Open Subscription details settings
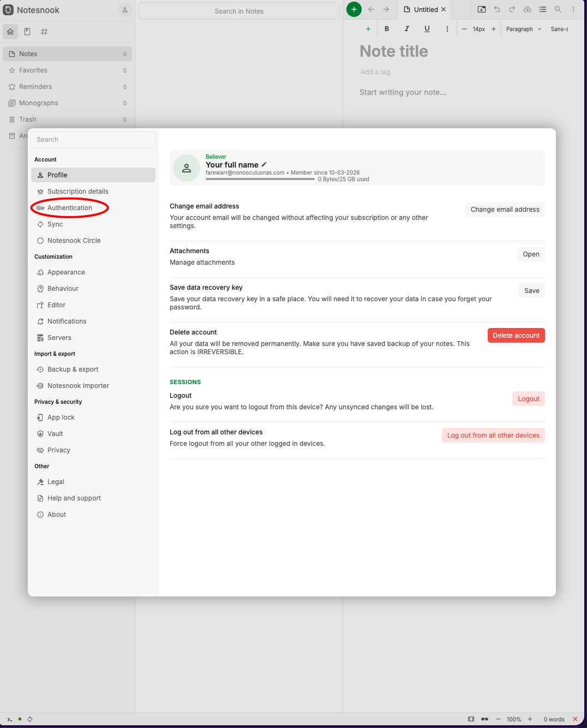The width and height of the screenshot is (587, 728). point(93,192)
